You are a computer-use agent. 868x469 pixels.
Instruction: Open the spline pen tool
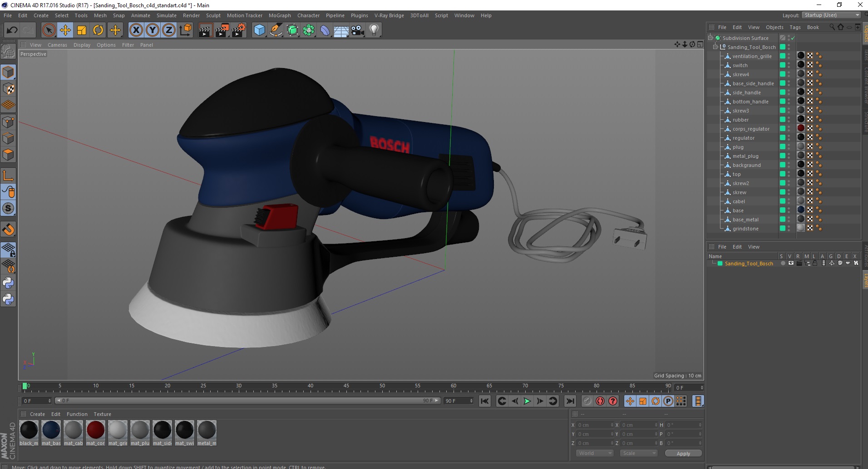[276, 30]
